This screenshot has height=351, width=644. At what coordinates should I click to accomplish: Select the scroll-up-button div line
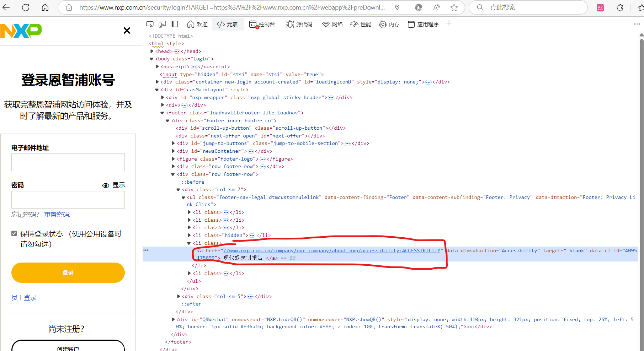pos(261,128)
